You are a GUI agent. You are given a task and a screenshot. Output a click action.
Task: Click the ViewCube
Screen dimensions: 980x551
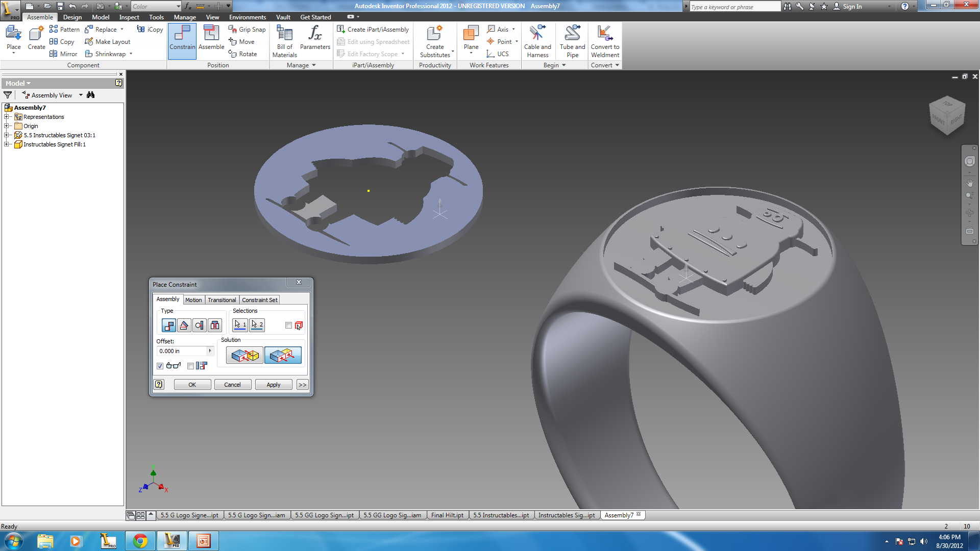[947, 116]
